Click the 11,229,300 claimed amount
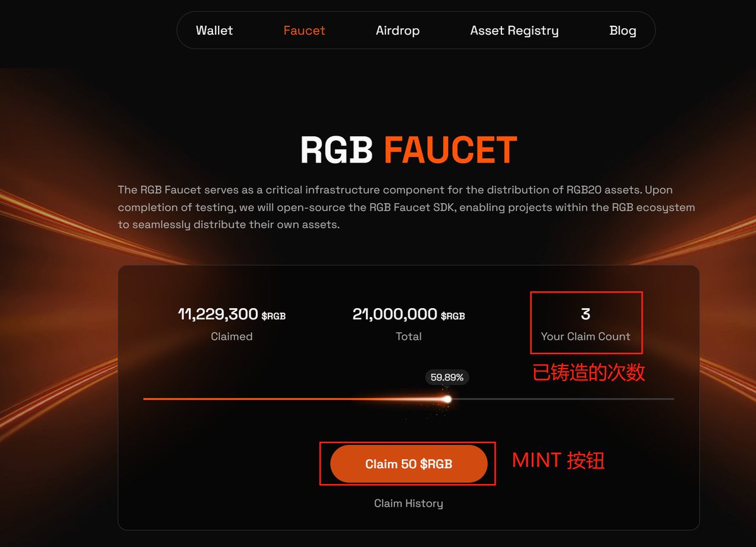Image resolution: width=756 pixels, height=547 pixels. pos(219,314)
